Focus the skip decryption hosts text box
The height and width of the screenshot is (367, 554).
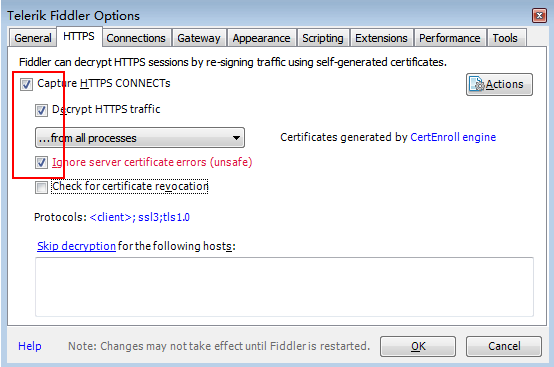284,287
